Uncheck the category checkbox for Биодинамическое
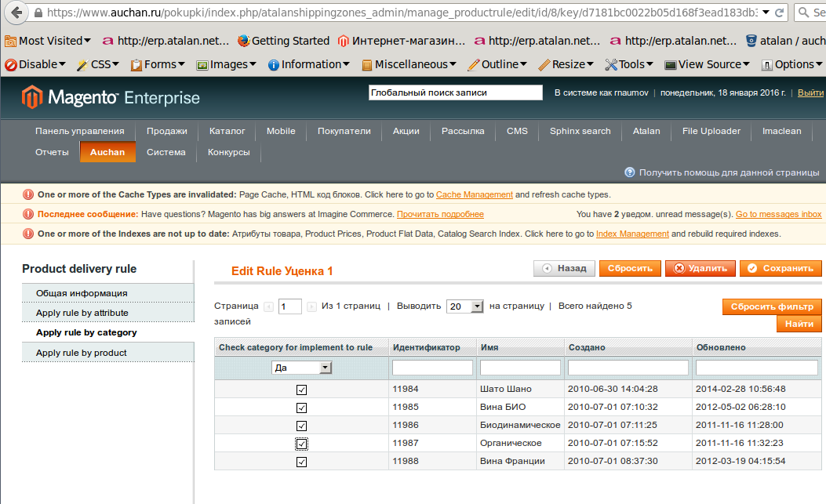Viewport: 826px width, 504px height. (301, 426)
